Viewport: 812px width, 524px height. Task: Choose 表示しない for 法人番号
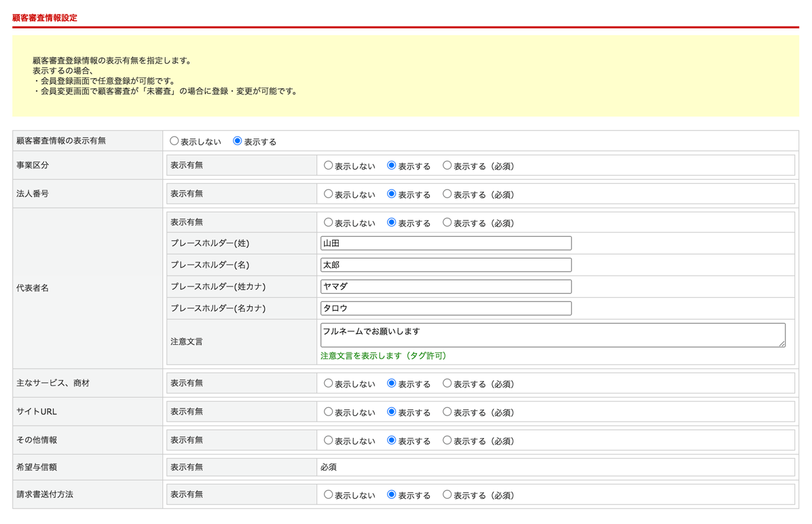pyautogui.click(x=329, y=194)
